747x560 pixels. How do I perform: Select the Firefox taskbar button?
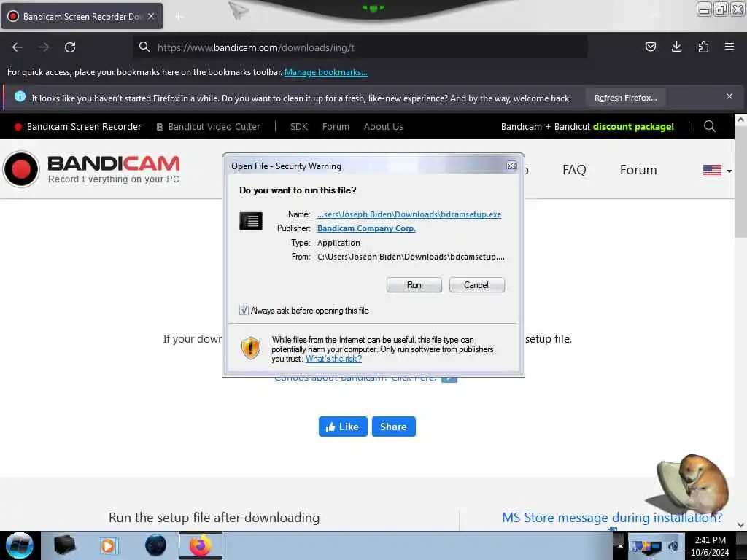(x=201, y=545)
